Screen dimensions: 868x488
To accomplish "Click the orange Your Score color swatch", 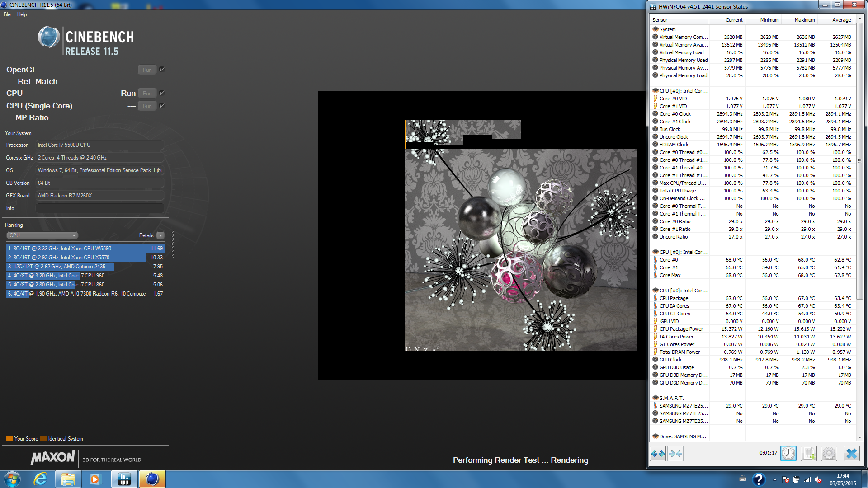I will click(x=9, y=439).
